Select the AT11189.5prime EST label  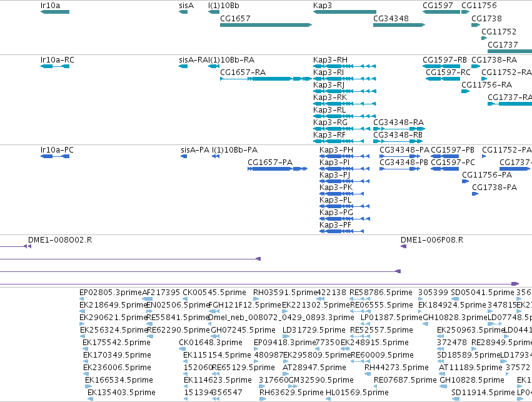pos(471,368)
